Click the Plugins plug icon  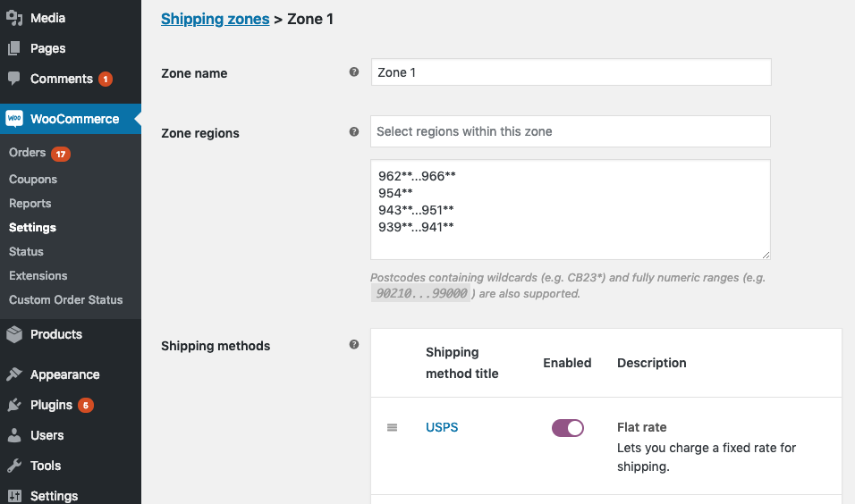click(14, 405)
